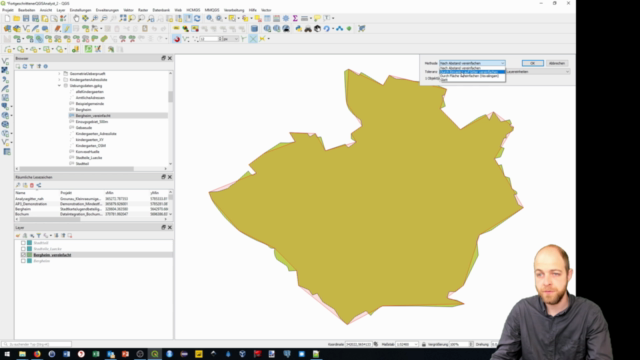Open the processing toolbox gear icon
The height and width of the screenshot is (360, 640).
(x=286, y=18)
